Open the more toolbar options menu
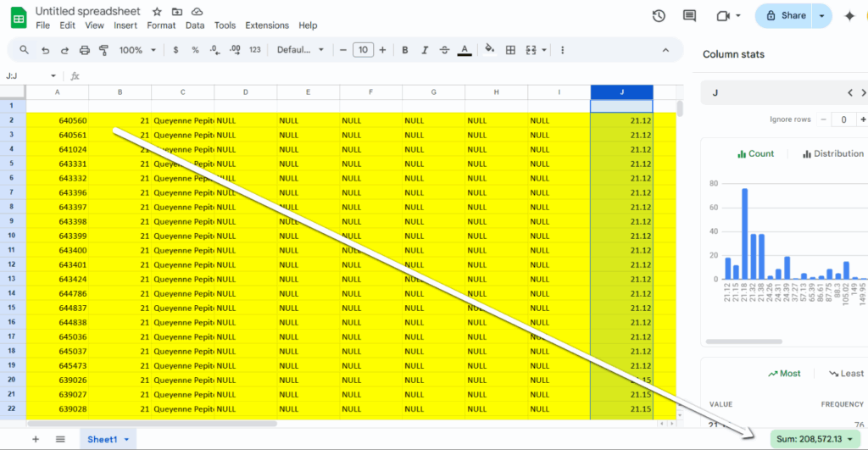The width and height of the screenshot is (868, 450). [x=563, y=50]
